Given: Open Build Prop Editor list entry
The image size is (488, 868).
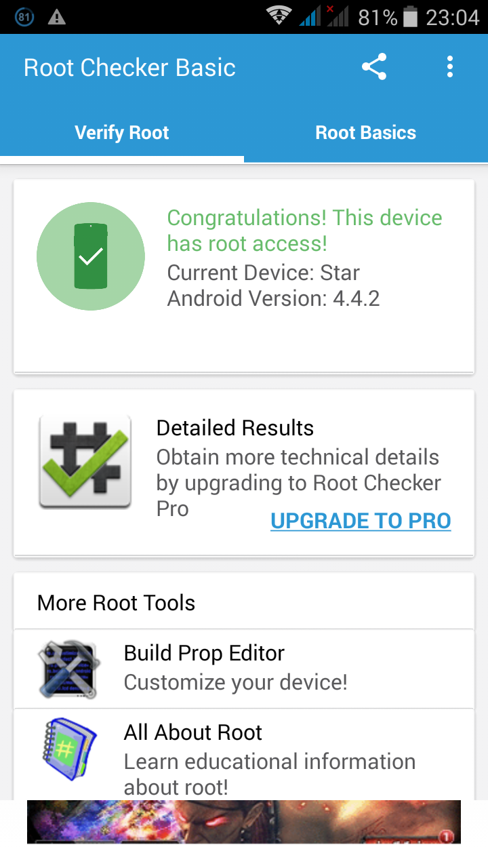Looking at the screenshot, I should [x=244, y=669].
